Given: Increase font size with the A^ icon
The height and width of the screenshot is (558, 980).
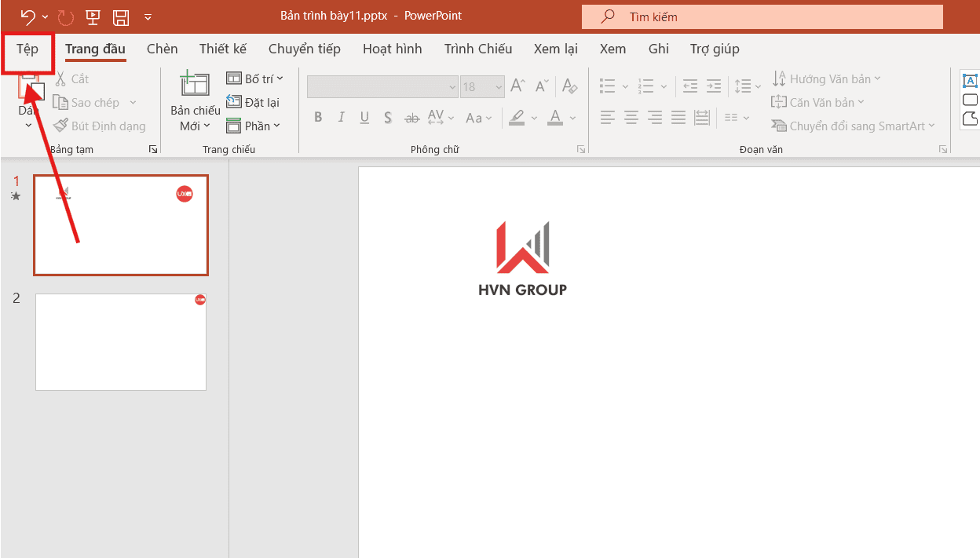Looking at the screenshot, I should (517, 86).
